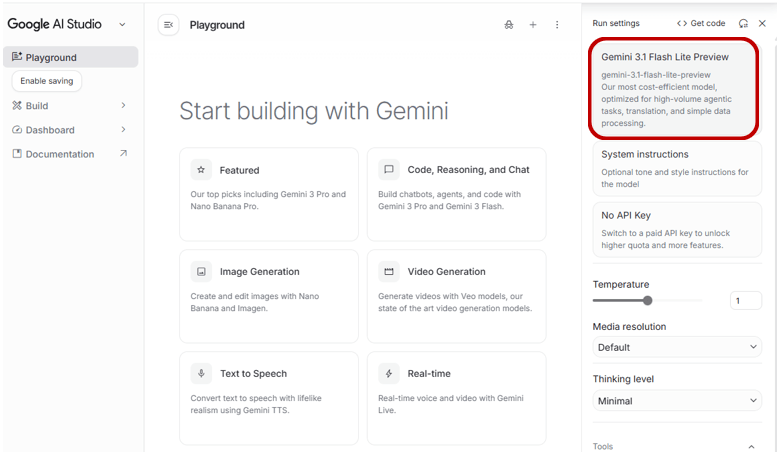Viewport: 777px width, 456px height.
Task: Open the three-dot more options menu
Action: [557, 25]
